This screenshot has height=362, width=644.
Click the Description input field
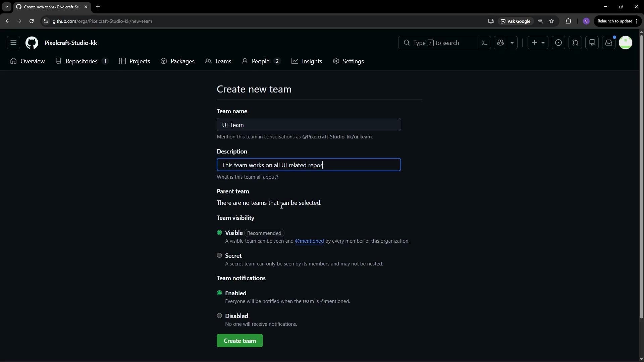309,165
